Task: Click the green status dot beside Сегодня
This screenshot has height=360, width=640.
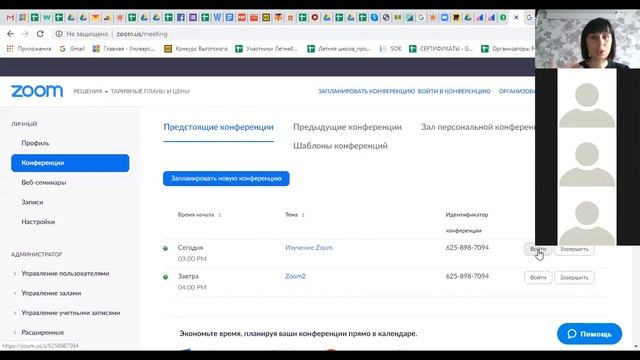Action: click(165, 248)
